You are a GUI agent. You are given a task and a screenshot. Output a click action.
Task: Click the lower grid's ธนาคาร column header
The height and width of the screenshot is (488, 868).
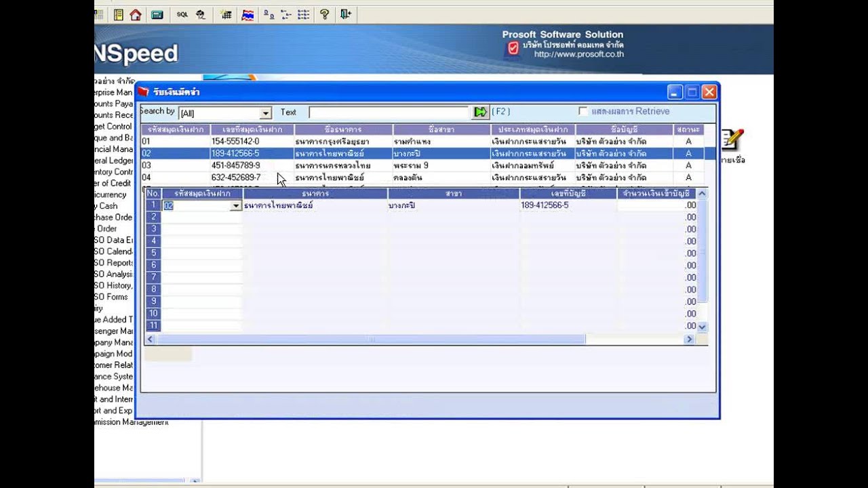pyautogui.click(x=315, y=194)
